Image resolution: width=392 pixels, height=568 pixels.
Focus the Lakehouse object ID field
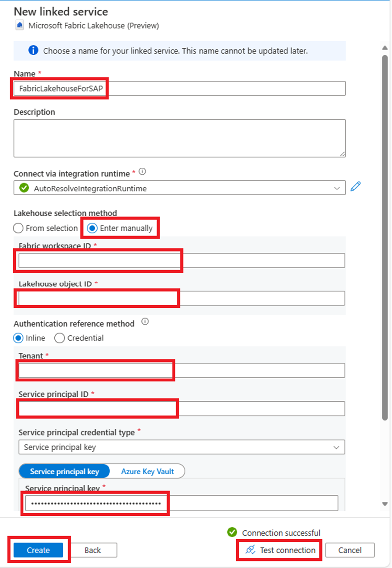[x=182, y=298]
